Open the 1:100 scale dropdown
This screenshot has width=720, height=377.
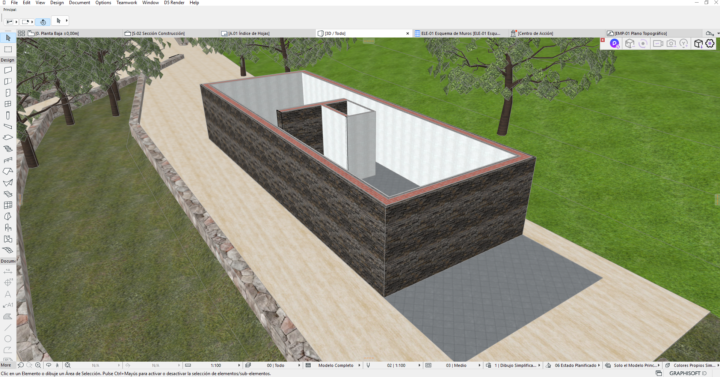212,366
